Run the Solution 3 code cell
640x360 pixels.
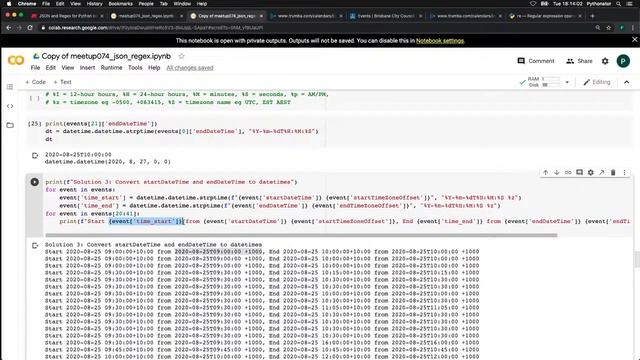click(35, 182)
